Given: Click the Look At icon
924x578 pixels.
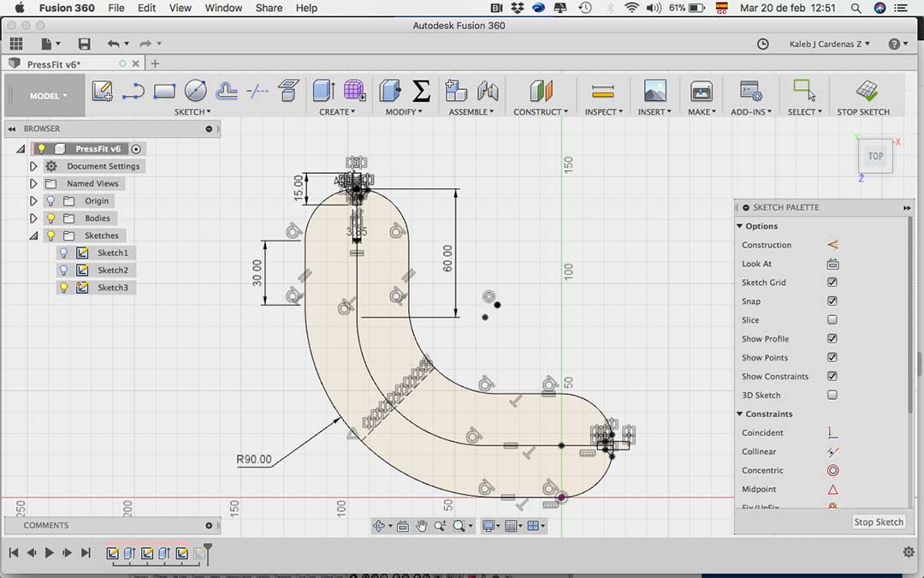Looking at the screenshot, I should (x=832, y=264).
